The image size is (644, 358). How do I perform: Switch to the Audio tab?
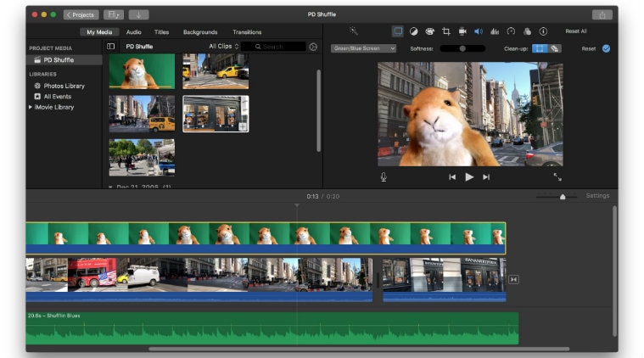click(134, 32)
